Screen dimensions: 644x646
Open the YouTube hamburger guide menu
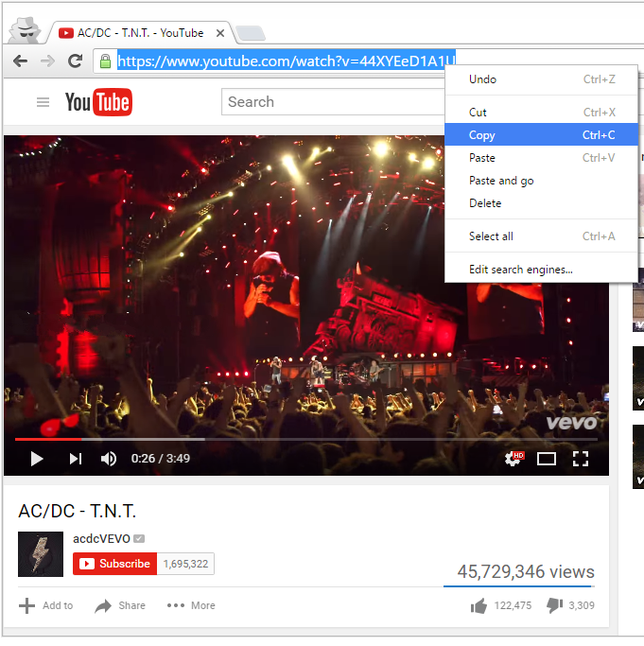43,102
